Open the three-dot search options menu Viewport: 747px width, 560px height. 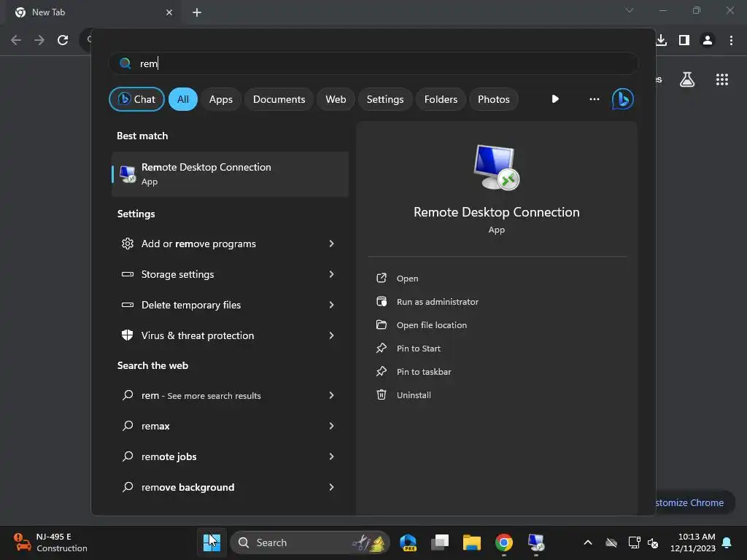594,99
